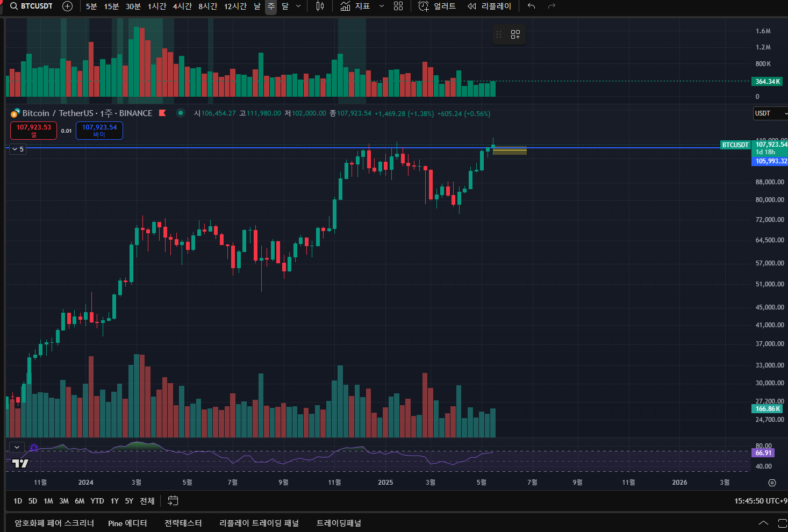Set date range to 1M
Image resolution: width=788 pixels, height=532 pixels.
tap(48, 501)
